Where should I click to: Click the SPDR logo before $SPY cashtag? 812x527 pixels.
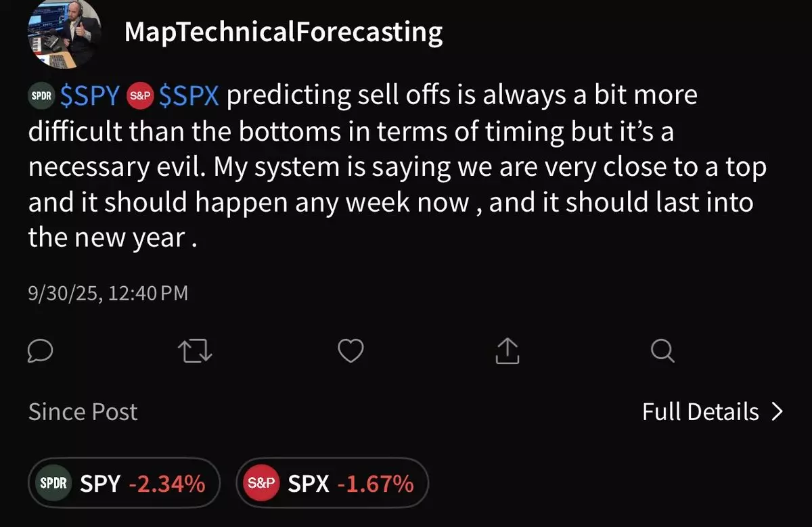pyautogui.click(x=42, y=97)
